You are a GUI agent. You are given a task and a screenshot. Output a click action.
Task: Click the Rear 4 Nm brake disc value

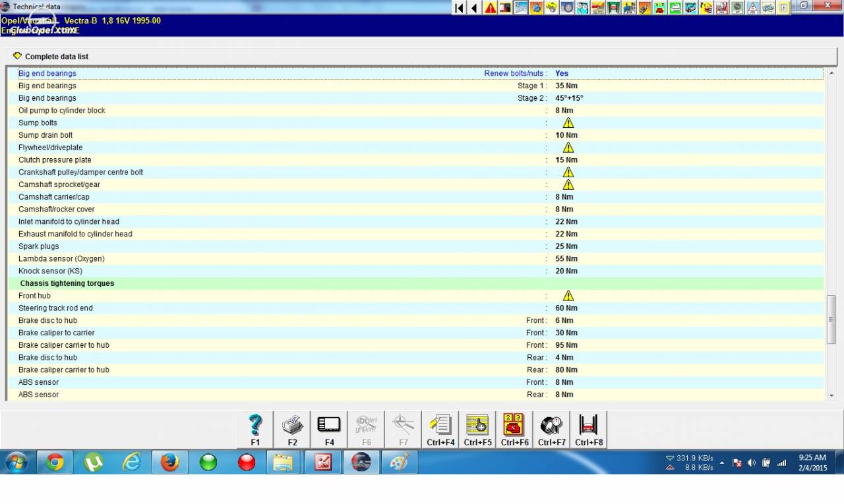pos(564,358)
